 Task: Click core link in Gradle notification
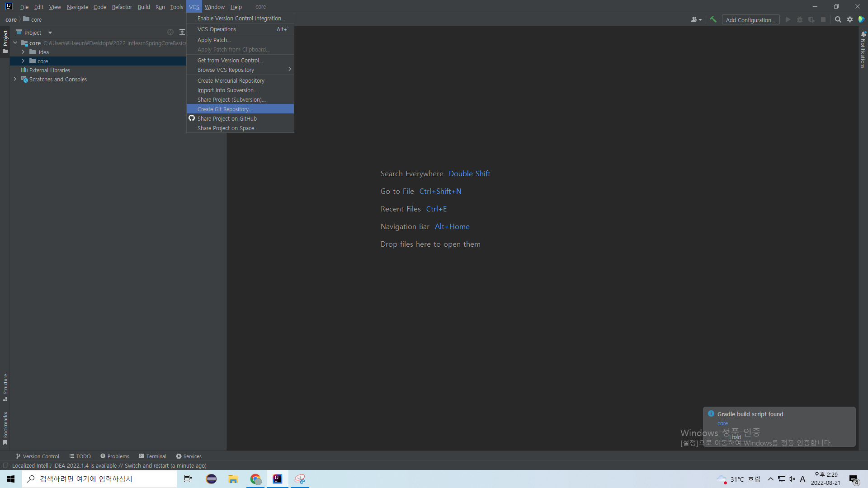(722, 423)
